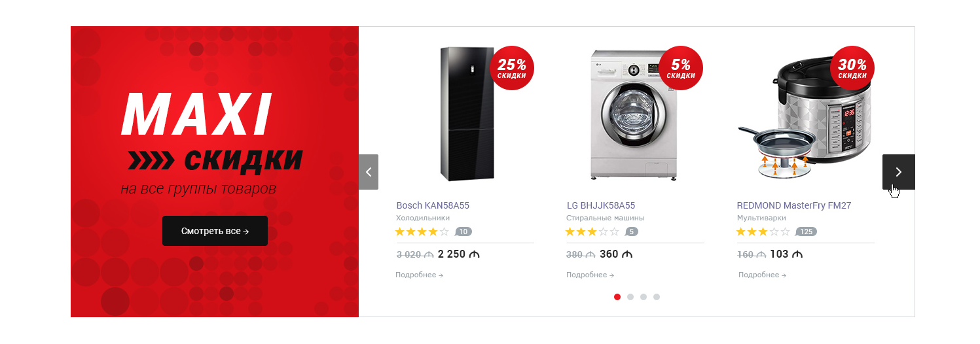Click the 30% discount badge
980x344 pixels.
852,68
